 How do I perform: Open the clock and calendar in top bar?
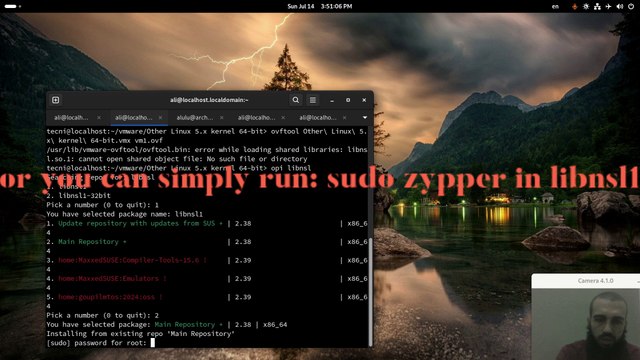click(x=320, y=6)
